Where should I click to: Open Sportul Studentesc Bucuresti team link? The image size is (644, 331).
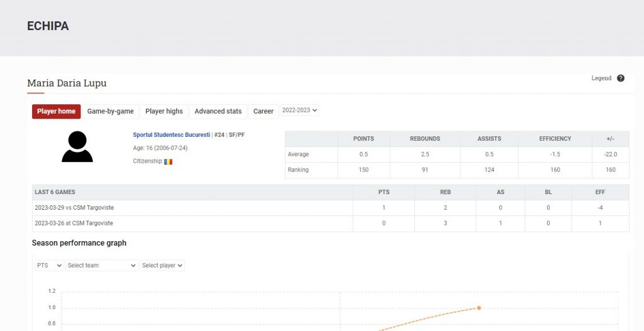171,135
